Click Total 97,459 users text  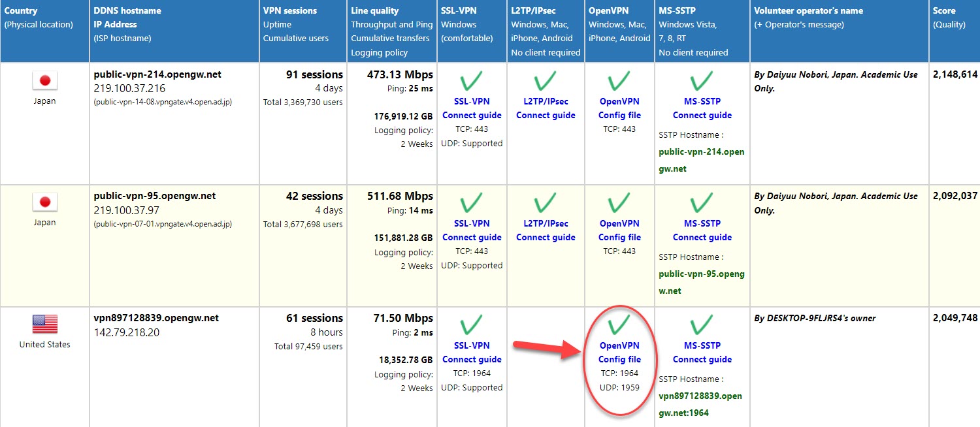pyautogui.click(x=308, y=346)
